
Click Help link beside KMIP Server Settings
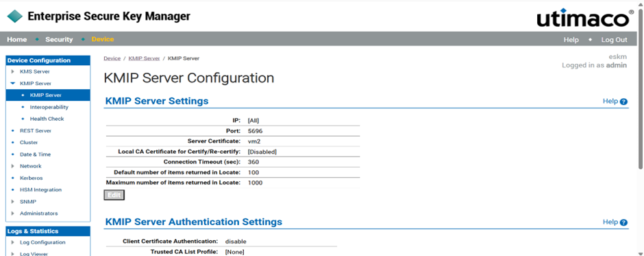610,102
